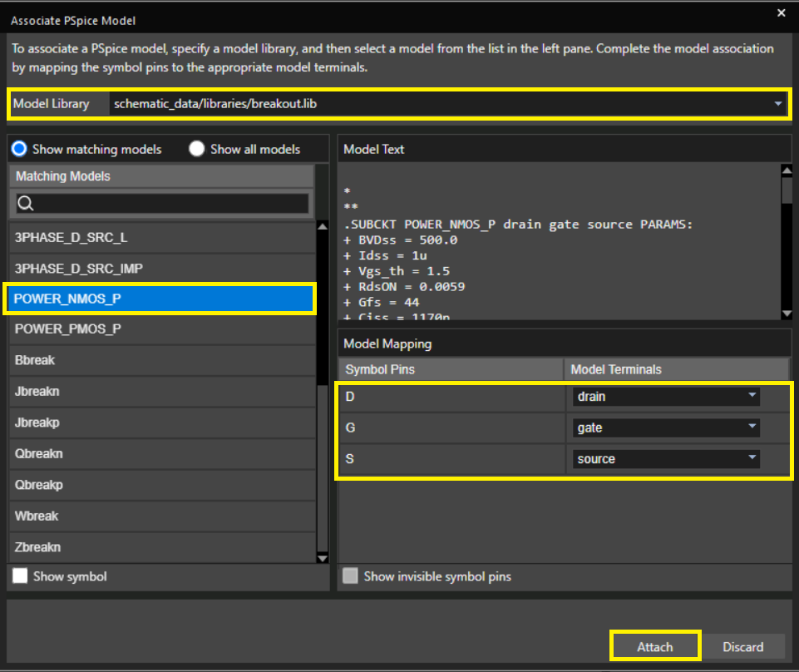Select Qbreakp model
799x672 pixels.
coord(162,485)
